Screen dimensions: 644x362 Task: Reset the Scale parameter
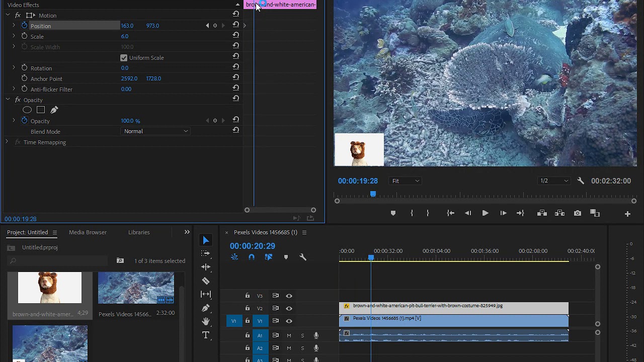coord(235,35)
